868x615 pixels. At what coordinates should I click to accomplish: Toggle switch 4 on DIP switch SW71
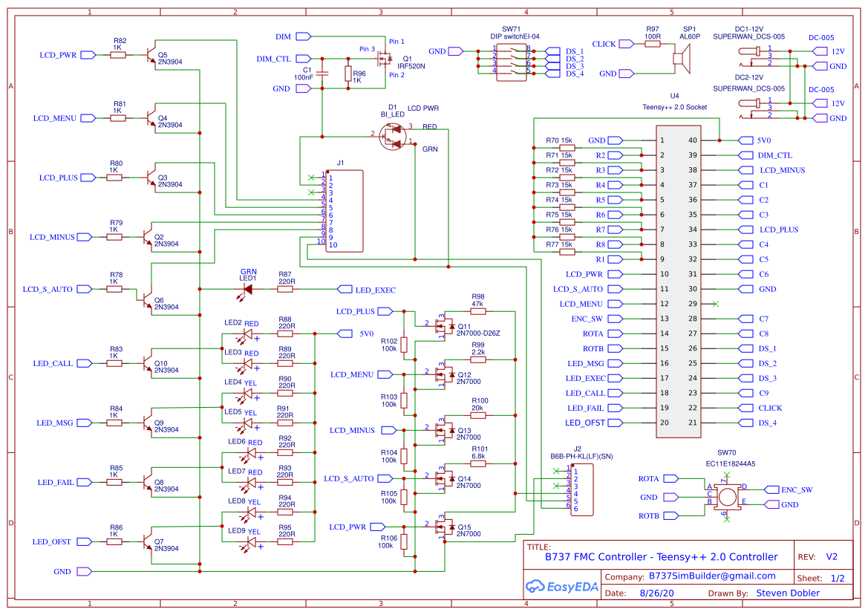(x=513, y=73)
